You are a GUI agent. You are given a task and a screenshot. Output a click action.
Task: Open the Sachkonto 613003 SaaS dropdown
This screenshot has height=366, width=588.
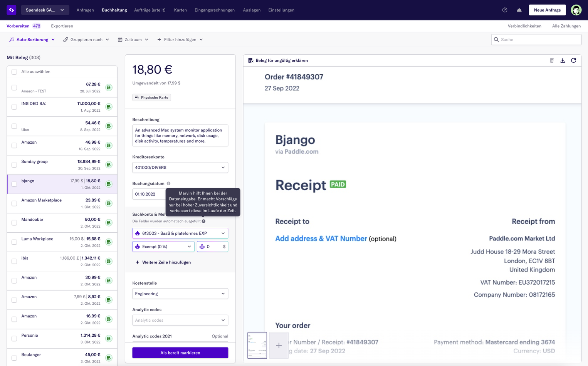(180, 233)
